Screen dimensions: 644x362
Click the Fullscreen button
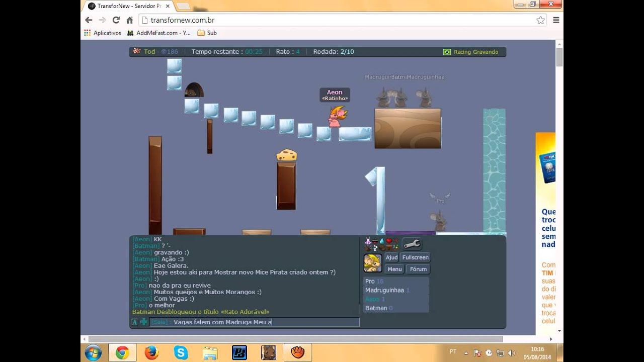point(415,257)
